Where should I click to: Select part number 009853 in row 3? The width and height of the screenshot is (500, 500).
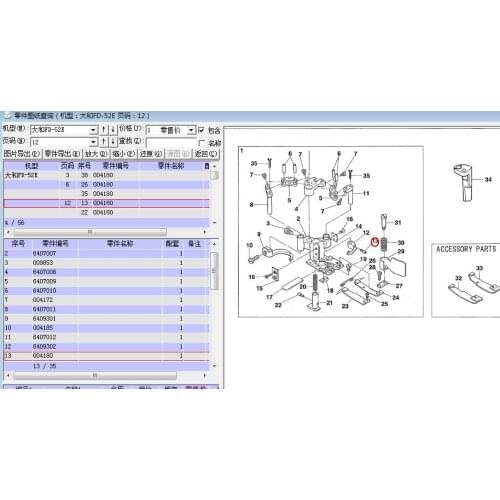(x=43, y=263)
